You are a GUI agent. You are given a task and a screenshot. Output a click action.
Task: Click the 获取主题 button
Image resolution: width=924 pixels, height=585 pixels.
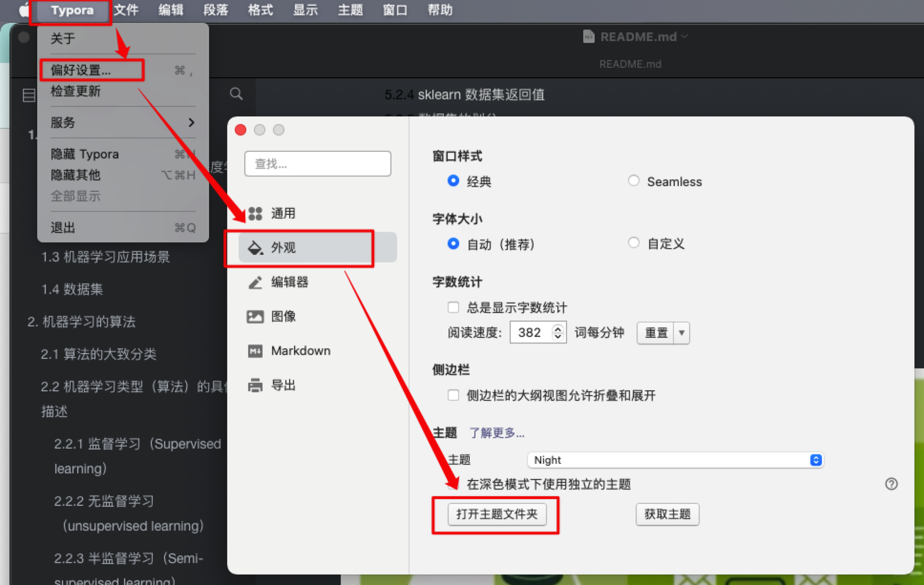[x=667, y=514]
